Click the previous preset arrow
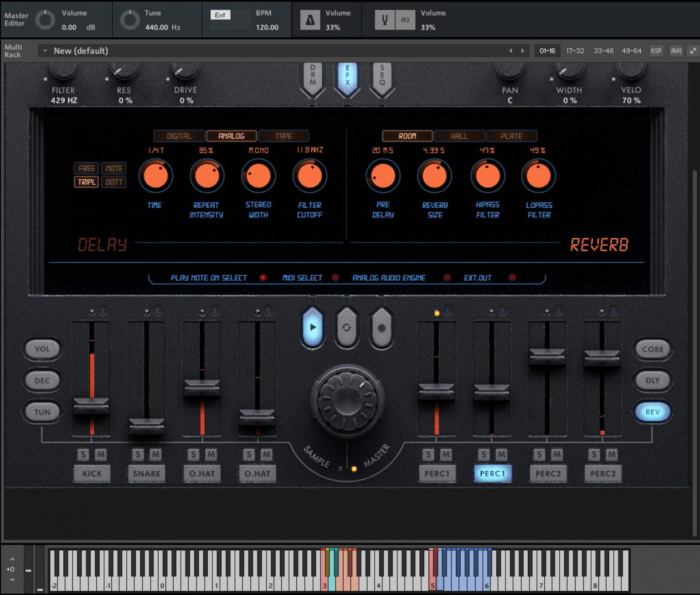Viewport: 700px width, 595px height. [x=511, y=51]
